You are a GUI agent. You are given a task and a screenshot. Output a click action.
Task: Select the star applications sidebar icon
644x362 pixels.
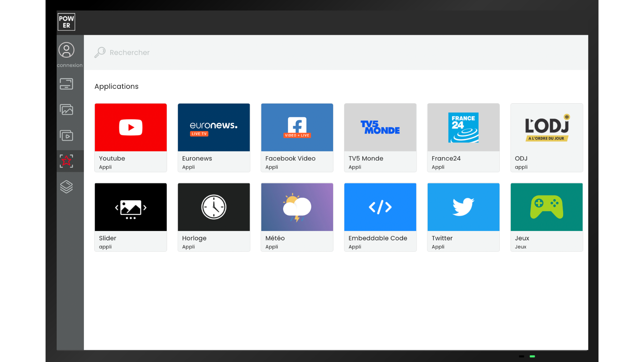(66, 161)
